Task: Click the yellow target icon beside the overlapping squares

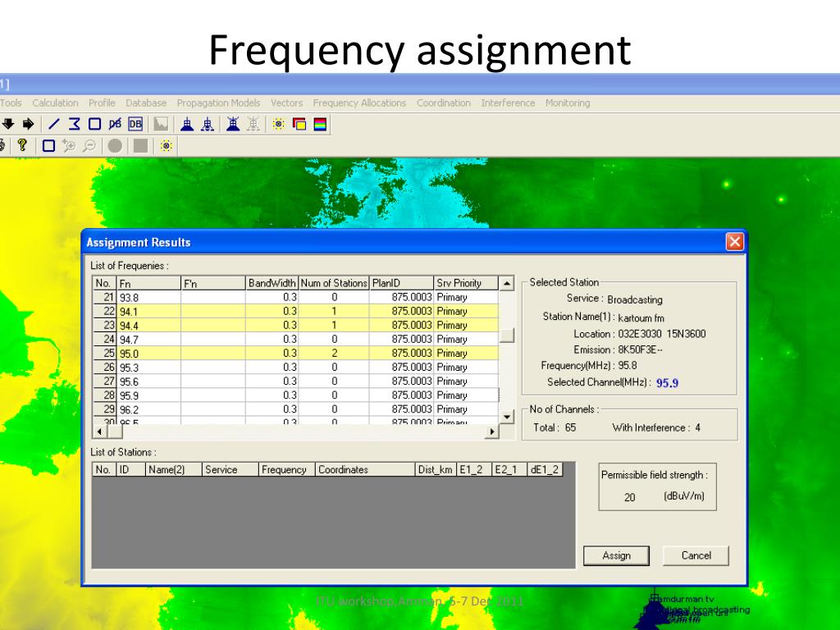Action: point(279,125)
